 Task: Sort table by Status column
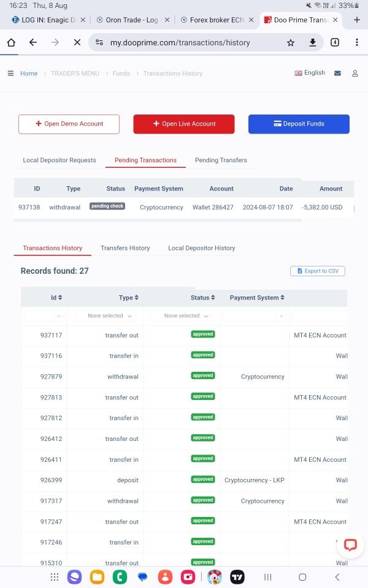coord(203,298)
